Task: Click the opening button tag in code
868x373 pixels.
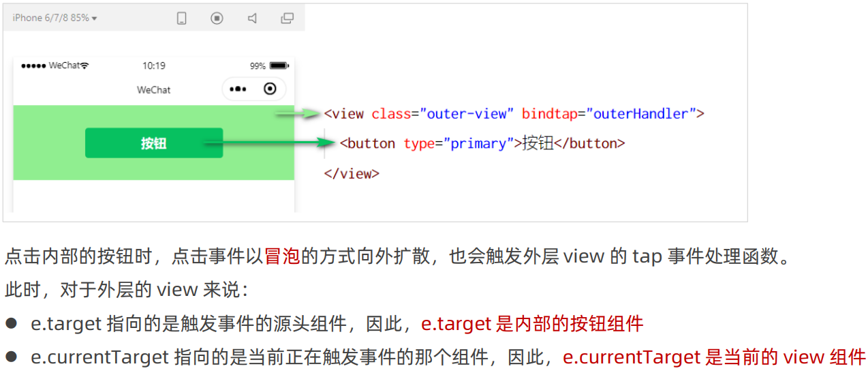Action: pyautogui.click(x=367, y=144)
